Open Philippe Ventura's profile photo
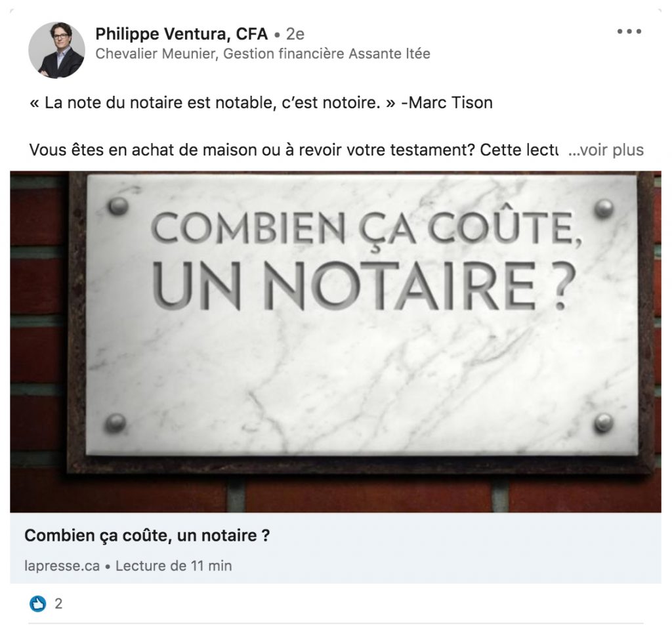The width and height of the screenshot is (672, 634). point(56,50)
